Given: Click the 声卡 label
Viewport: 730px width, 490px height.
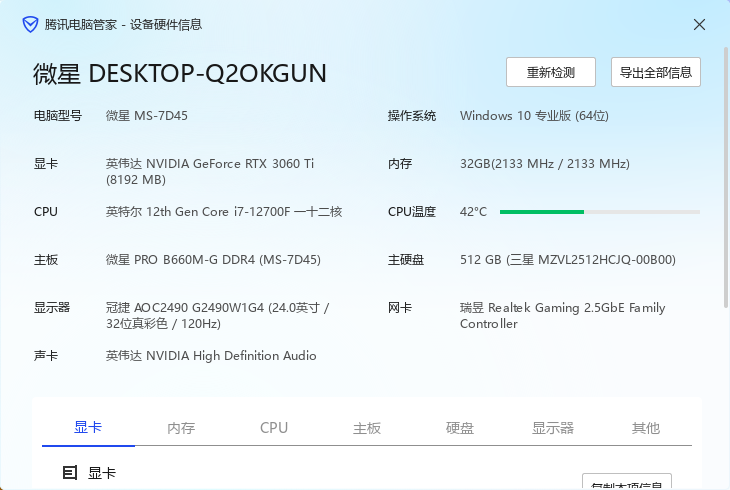Looking at the screenshot, I should [x=46, y=355].
